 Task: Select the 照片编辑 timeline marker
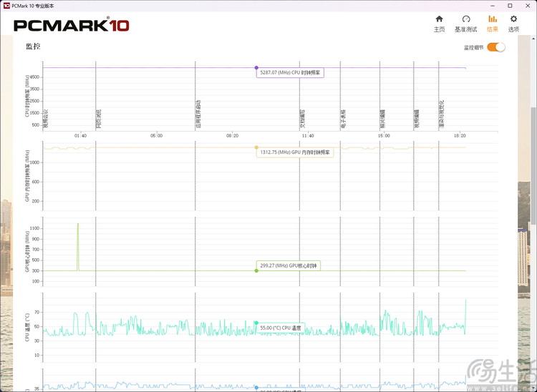coord(383,119)
